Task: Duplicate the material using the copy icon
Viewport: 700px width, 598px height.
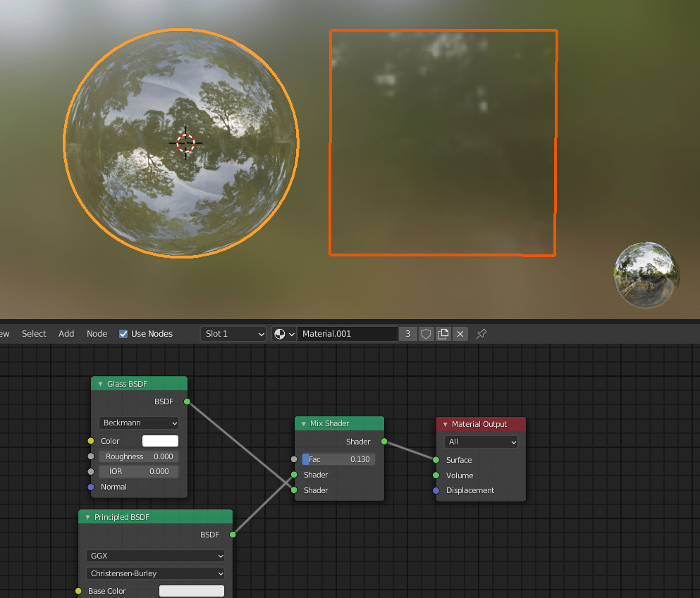Action: [443, 334]
